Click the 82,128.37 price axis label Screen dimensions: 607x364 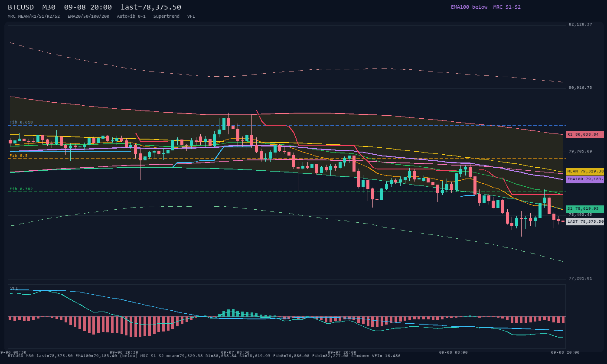coord(581,25)
